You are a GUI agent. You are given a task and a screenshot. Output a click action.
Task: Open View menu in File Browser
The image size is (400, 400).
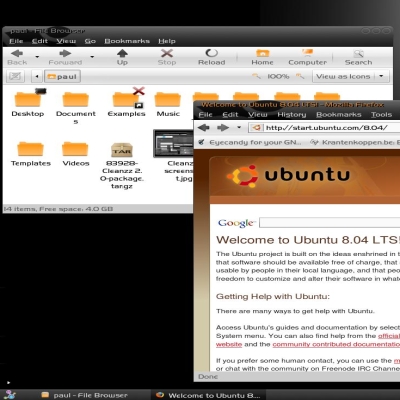tap(66, 41)
